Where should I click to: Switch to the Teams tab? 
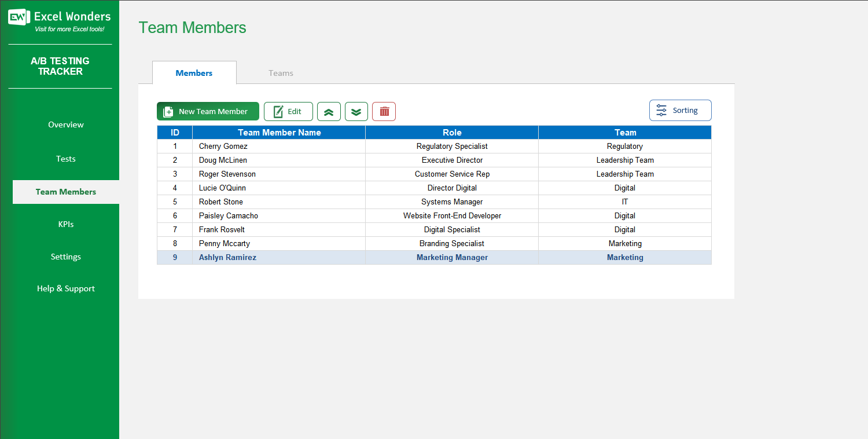click(x=281, y=72)
